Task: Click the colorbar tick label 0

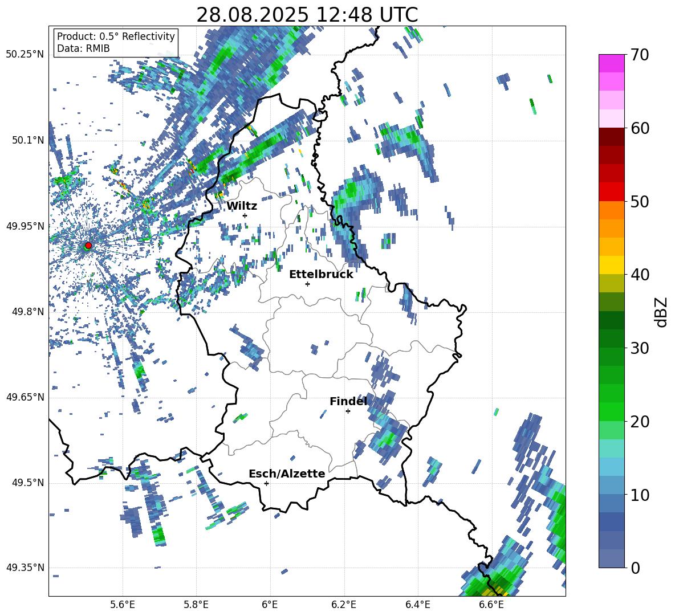Action: [635, 568]
